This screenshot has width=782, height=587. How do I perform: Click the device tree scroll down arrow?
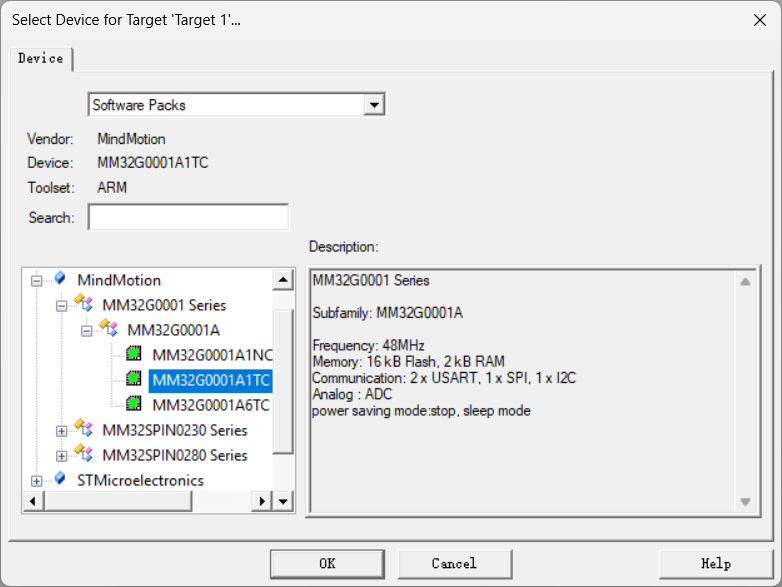[283, 501]
